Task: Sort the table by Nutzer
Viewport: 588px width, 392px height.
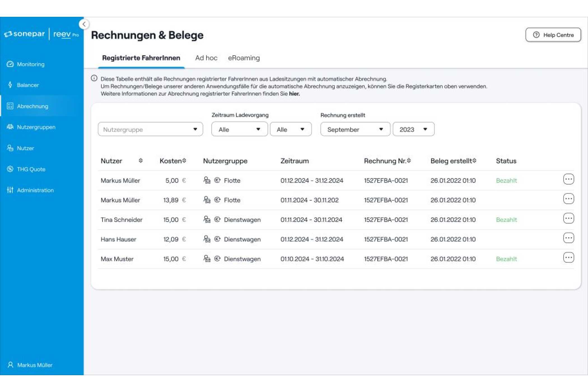Action: coord(141,160)
